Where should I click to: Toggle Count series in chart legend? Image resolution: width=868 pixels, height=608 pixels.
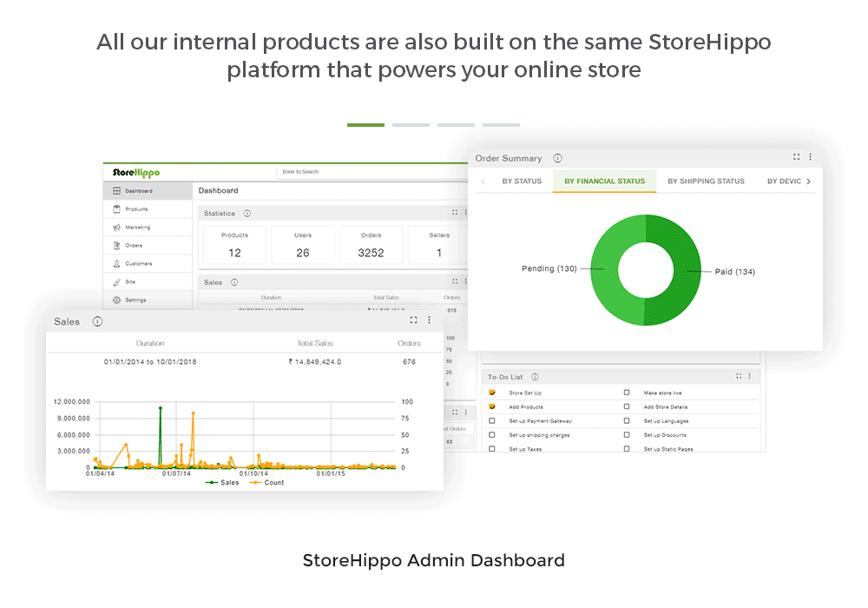pyautogui.click(x=266, y=483)
